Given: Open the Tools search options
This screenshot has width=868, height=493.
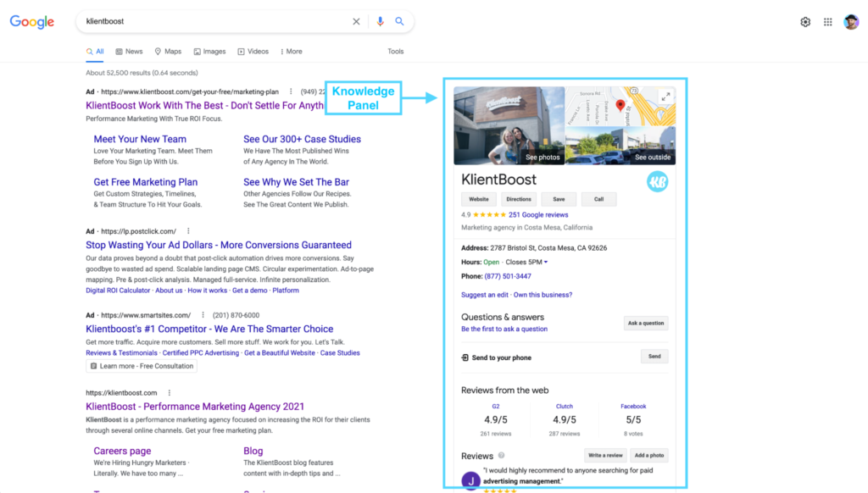Looking at the screenshot, I should (x=396, y=52).
